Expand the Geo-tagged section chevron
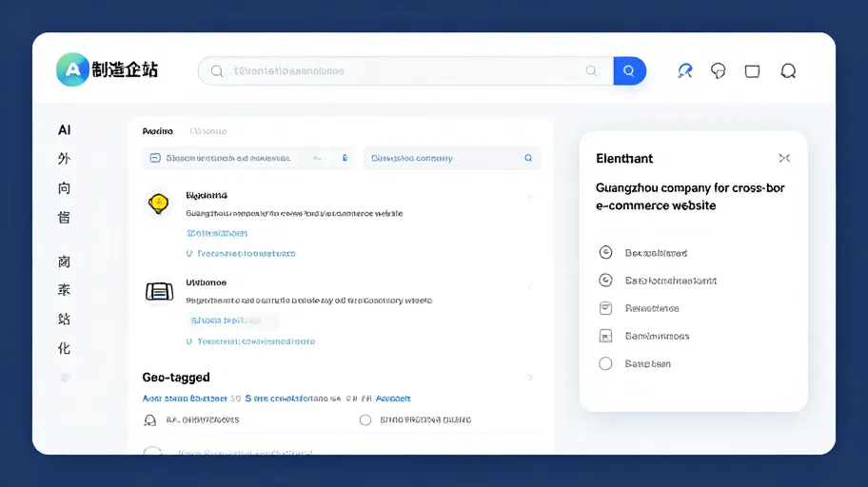Image resolution: width=868 pixels, height=487 pixels. point(530,378)
